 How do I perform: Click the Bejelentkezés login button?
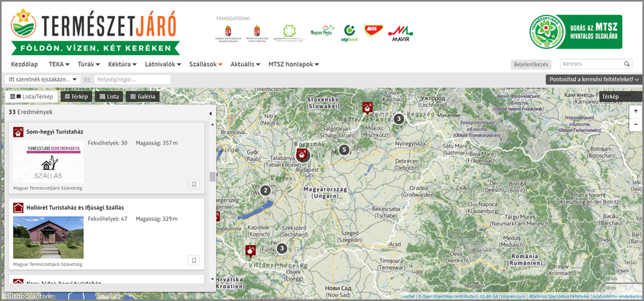531,64
